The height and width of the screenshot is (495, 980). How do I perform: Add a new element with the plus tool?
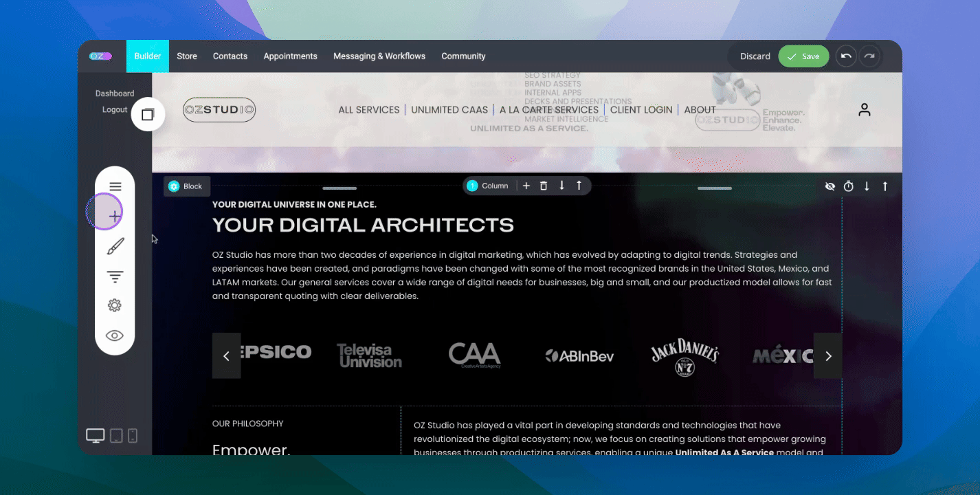(x=115, y=216)
